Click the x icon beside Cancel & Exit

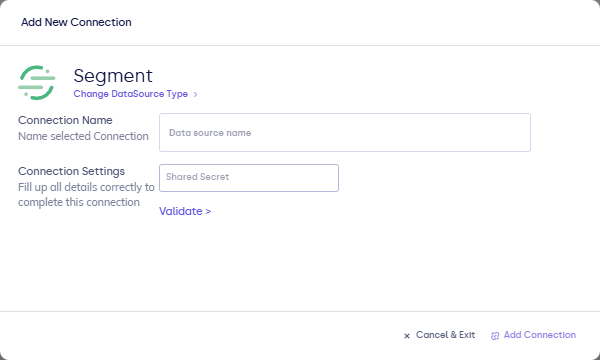click(x=407, y=336)
